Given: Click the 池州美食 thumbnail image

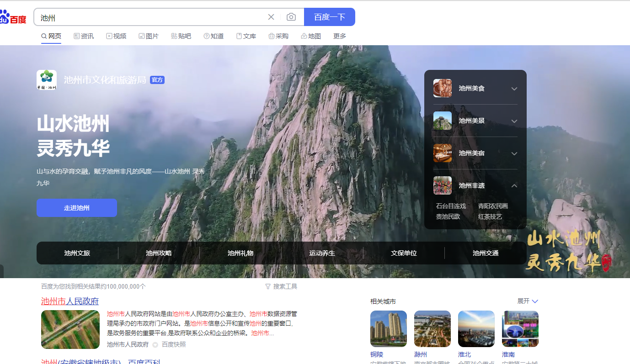Looking at the screenshot, I should click(x=443, y=88).
